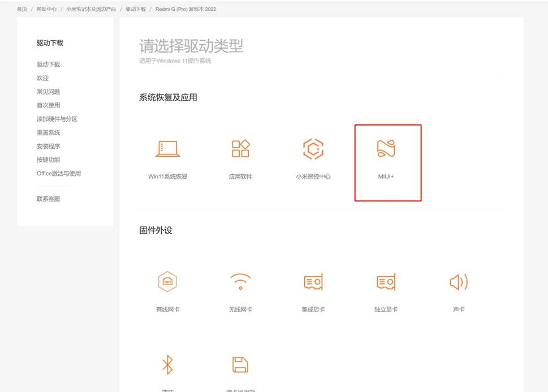Open the 重置系统 system reset page
Screen dimensions: 548x392
48,132
